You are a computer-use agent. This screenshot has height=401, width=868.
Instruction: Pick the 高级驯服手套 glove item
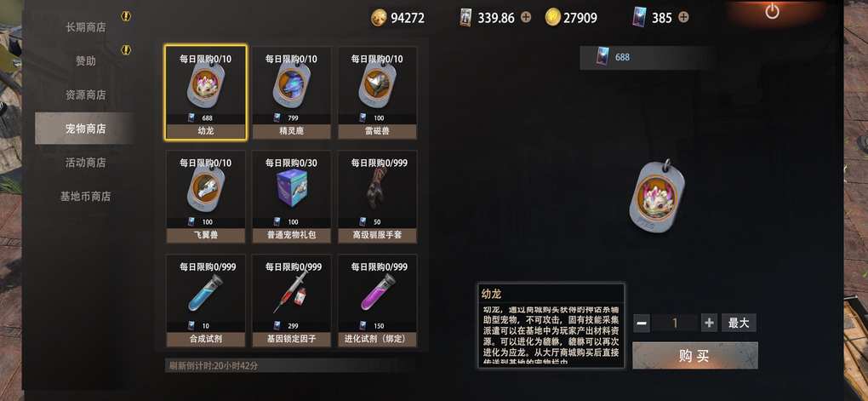(378, 197)
